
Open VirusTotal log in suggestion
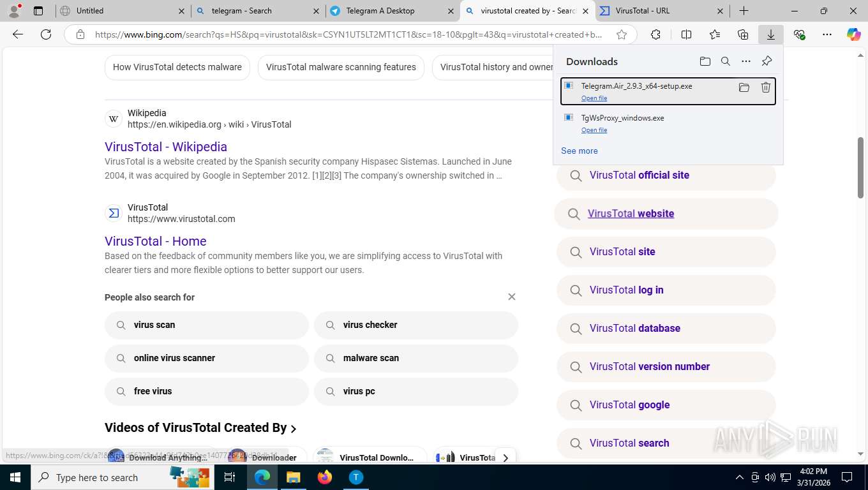(x=666, y=290)
